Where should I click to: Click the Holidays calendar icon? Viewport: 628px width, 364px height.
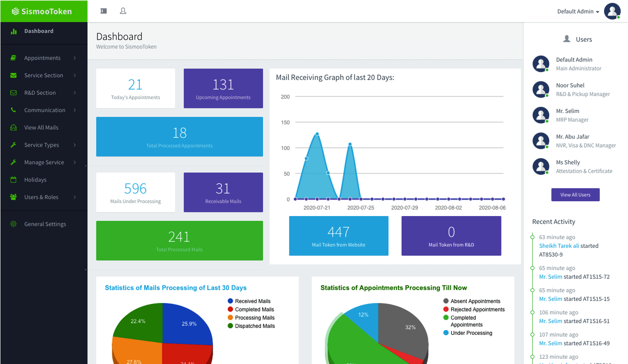[14, 180]
